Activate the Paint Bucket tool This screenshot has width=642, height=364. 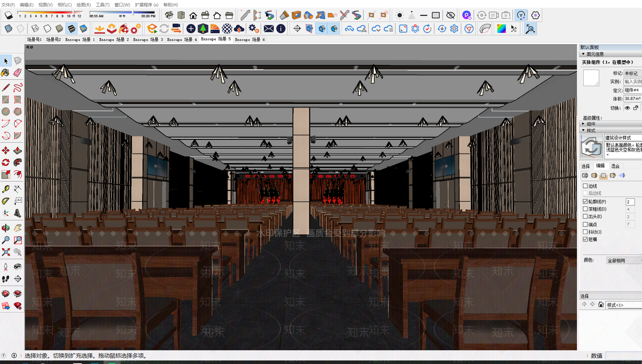click(x=6, y=73)
